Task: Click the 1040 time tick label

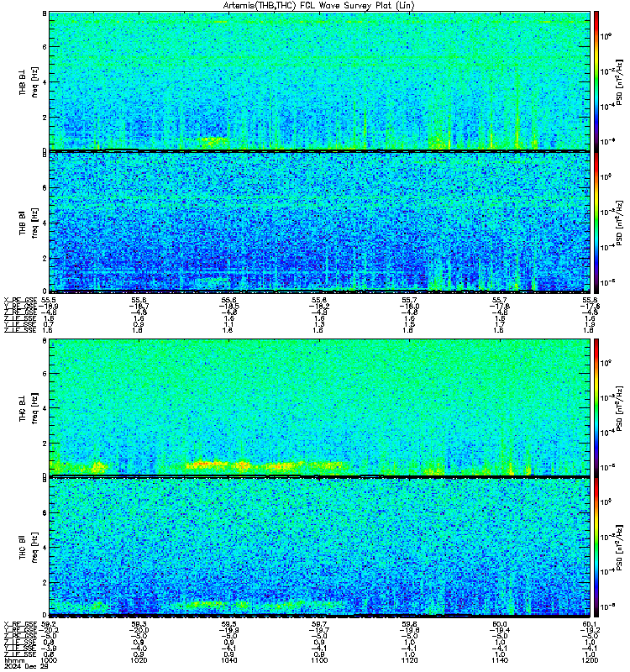Action: (x=228, y=660)
